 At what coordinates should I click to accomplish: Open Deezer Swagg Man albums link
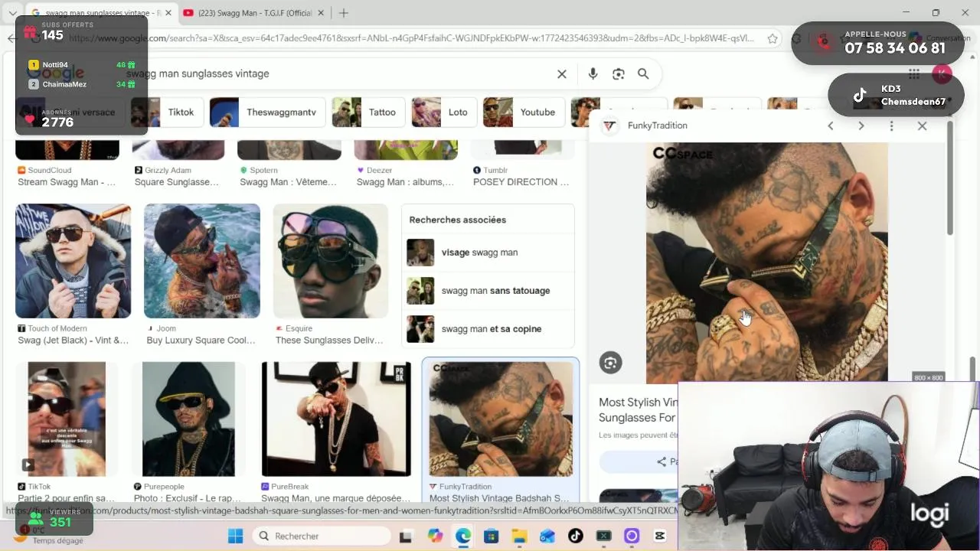(406, 182)
